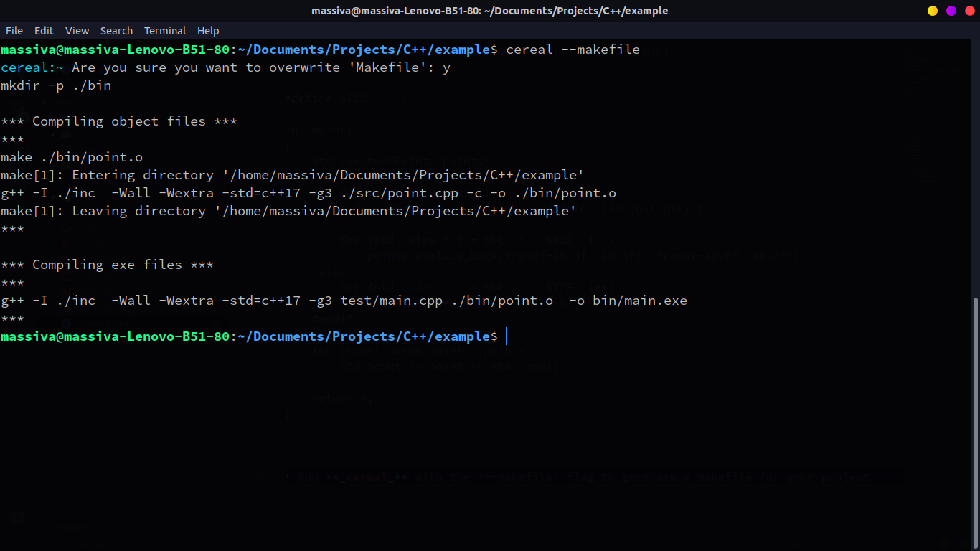Click the purple maximize window button
The image size is (980, 551).
[x=951, y=11]
